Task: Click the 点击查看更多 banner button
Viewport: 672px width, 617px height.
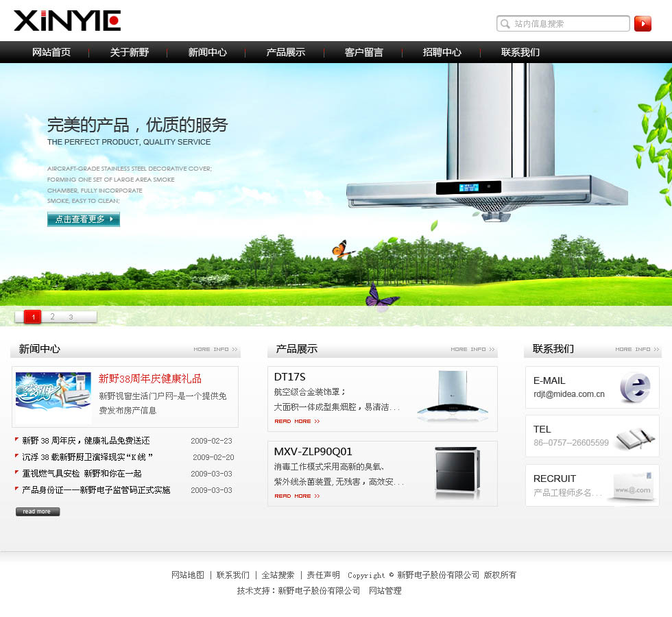Action: pos(83,219)
